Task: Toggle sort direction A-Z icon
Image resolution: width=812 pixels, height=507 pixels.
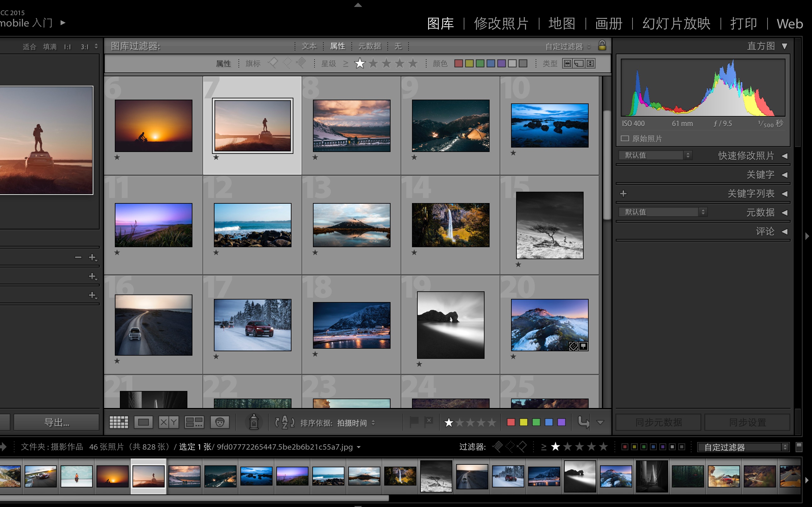Action: pyautogui.click(x=285, y=422)
